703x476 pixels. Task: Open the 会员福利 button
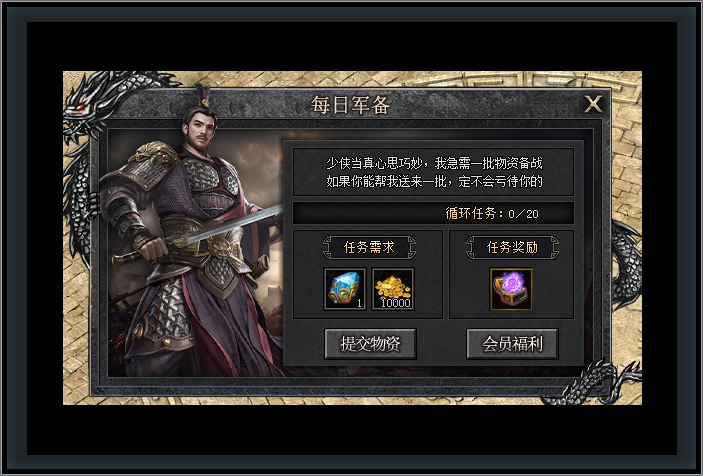512,344
